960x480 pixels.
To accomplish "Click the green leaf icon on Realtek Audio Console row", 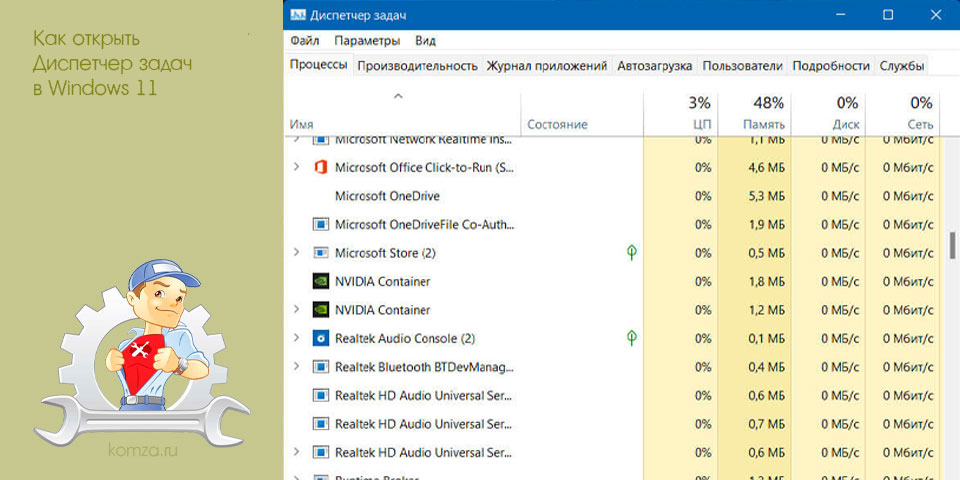I will (631, 337).
